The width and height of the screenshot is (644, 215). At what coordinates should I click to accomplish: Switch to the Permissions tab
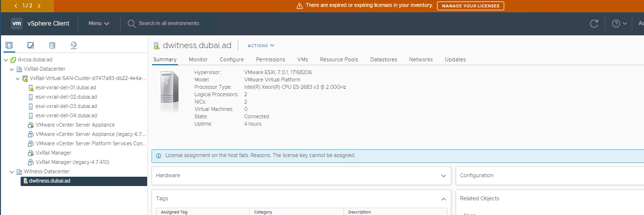coord(271,59)
